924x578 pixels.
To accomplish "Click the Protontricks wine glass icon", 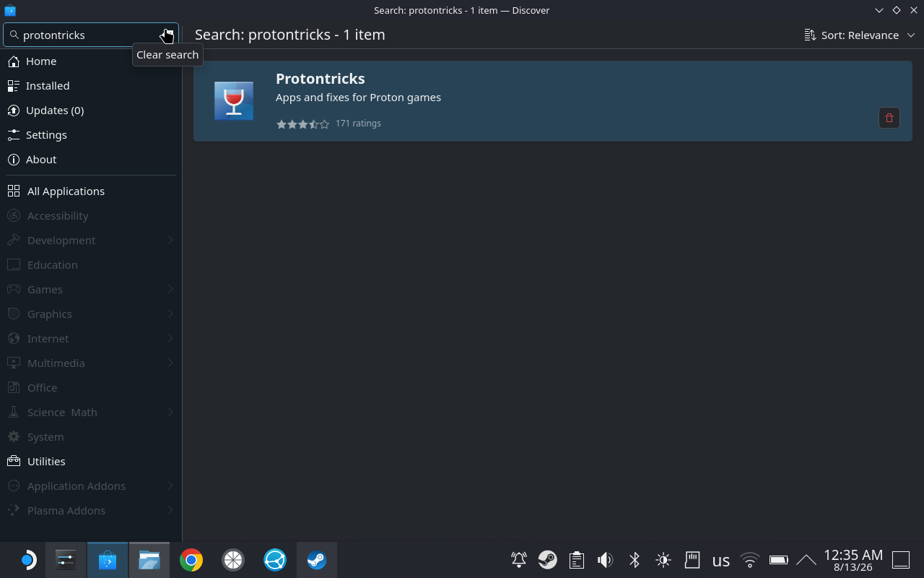I will pyautogui.click(x=234, y=101).
